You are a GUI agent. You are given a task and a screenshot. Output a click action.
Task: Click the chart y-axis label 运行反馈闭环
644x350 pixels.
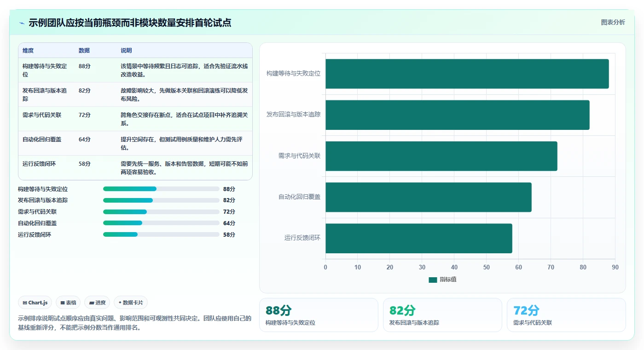[x=302, y=238]
